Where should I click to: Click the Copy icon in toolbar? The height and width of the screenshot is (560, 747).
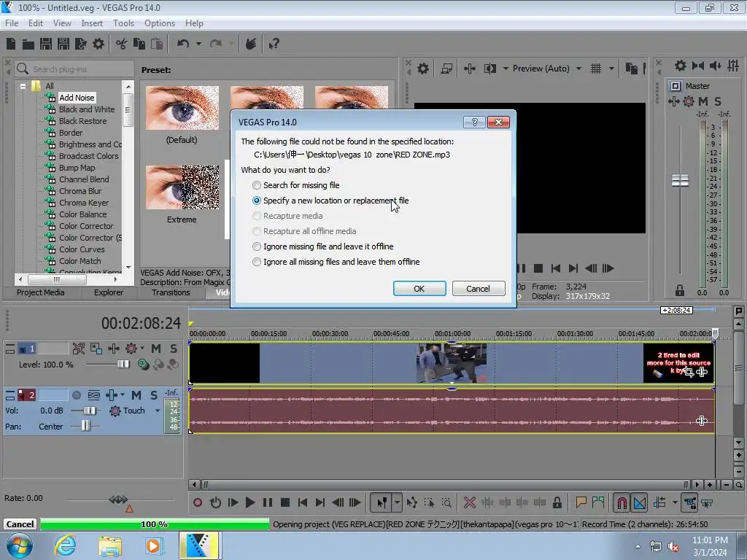pos(139,44)
